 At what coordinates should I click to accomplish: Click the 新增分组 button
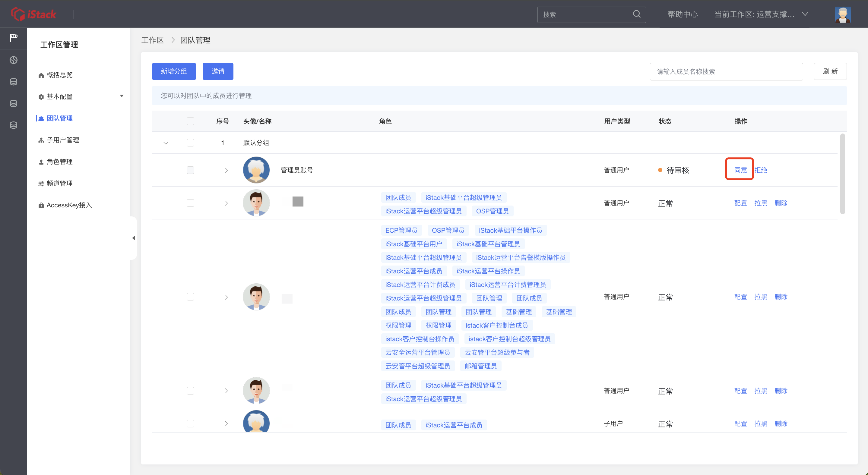pos(174,71)
